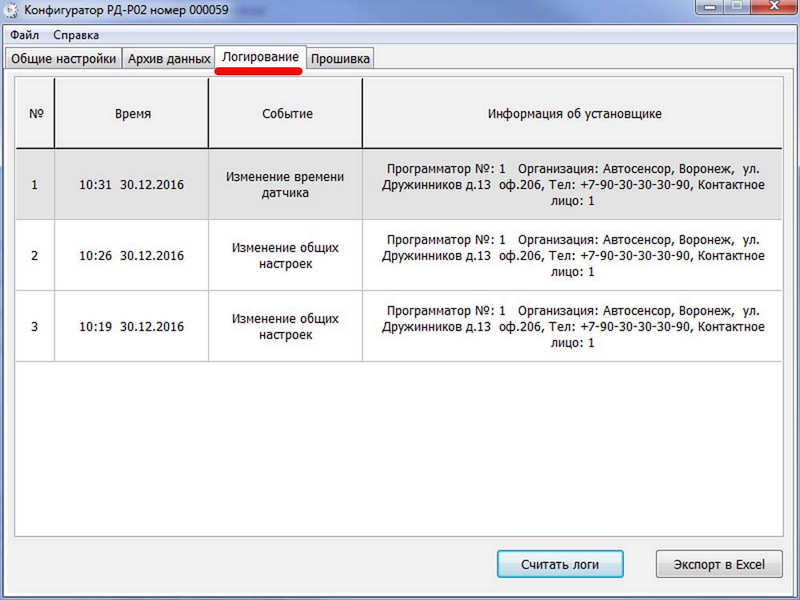Click installer info cell in row 1
Viewport: 800px width, 600px height.
[x=572, y=185]
